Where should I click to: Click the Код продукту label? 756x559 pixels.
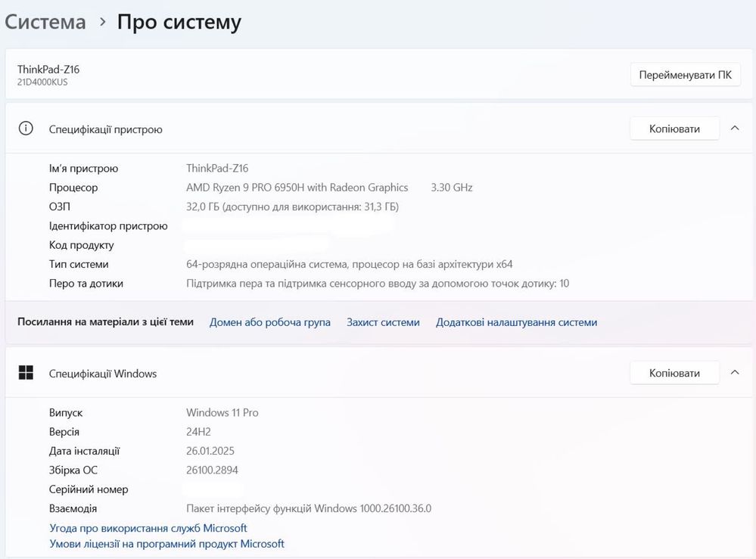point(82,245)
